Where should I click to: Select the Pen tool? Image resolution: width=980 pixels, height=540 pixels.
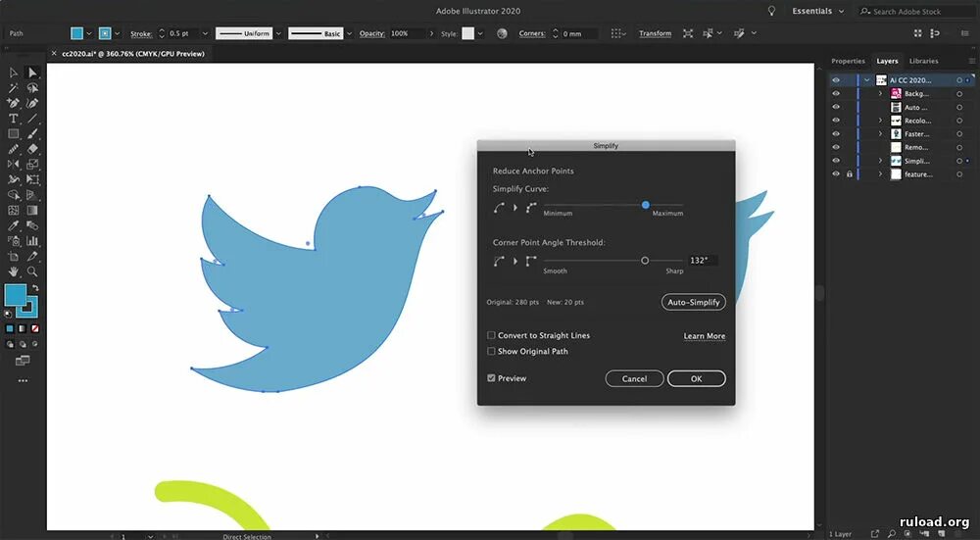(x=13, y=103)
